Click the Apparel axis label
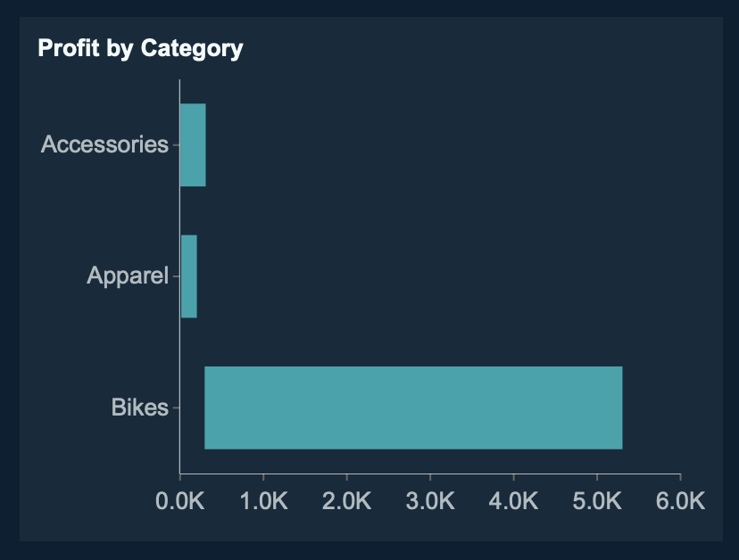 [x=127, y=276]
